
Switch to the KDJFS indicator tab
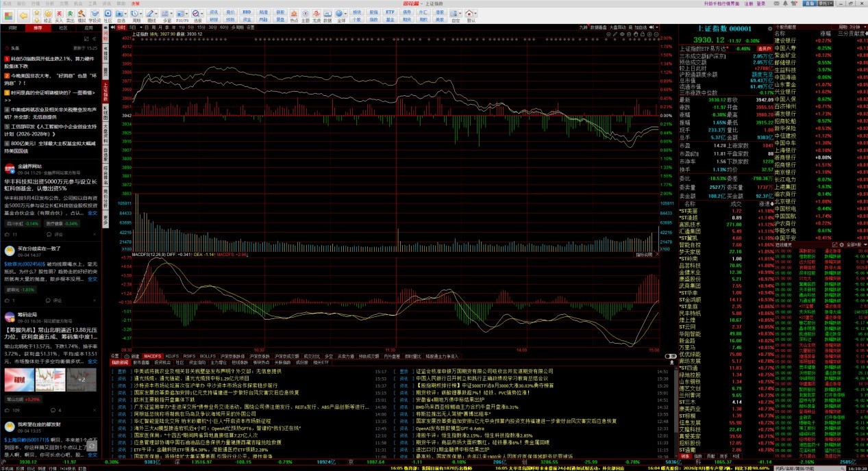173,356
